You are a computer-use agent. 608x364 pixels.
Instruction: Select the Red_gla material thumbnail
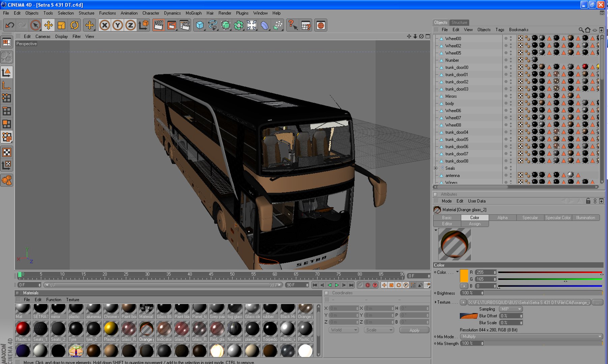coord(217,331)
